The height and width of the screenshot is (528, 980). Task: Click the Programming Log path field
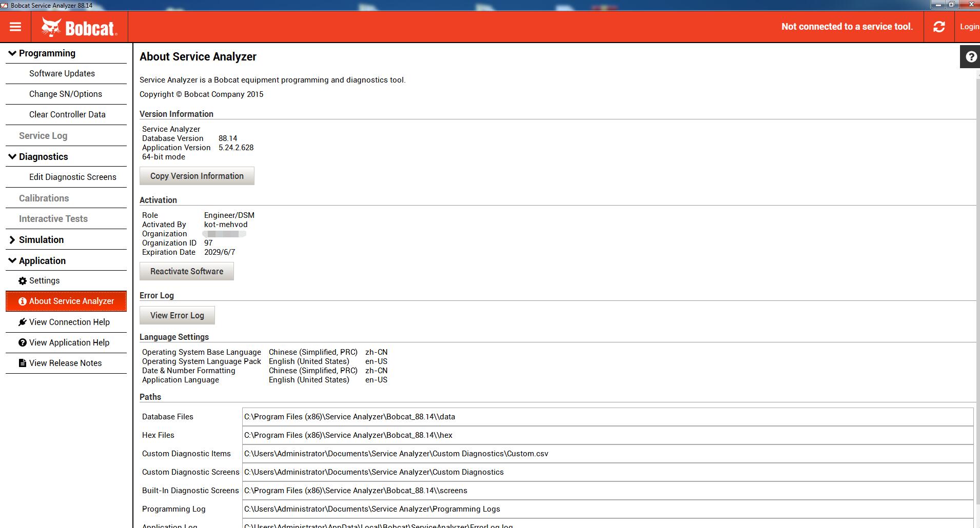pos(607,509)
